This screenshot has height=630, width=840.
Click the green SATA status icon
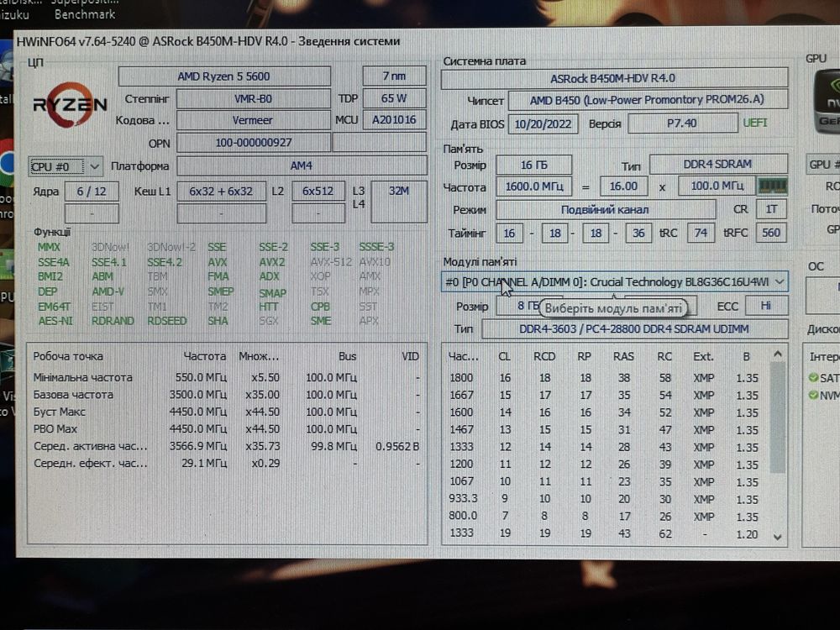(813, 378)
